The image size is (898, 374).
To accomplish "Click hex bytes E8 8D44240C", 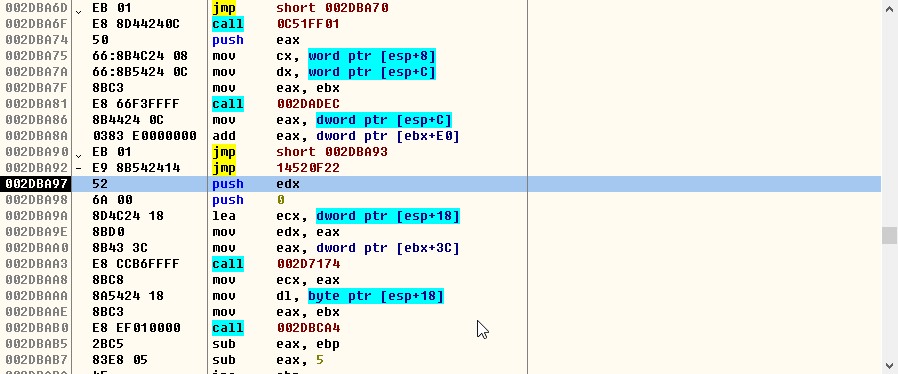I will click(x=136, y=24).
